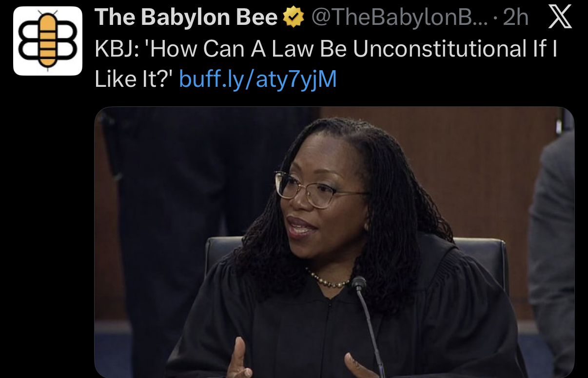Open The Babylon Bee profile avatar
Viewport: 588px width, 378px height.
tap(48, 40)
